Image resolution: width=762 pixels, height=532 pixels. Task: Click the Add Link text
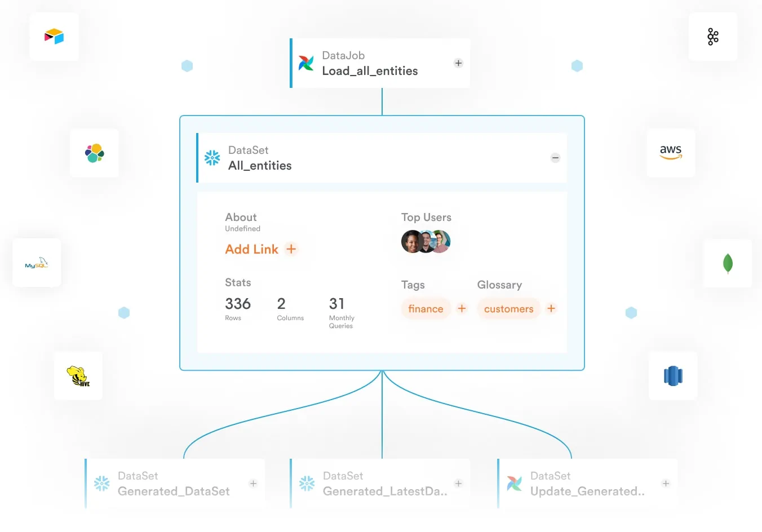(251, 249)
